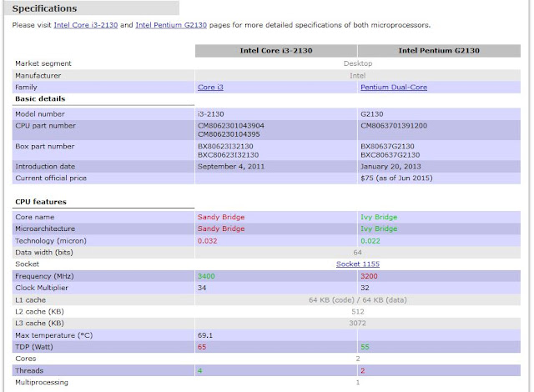Click the Cores row label
This screenshot has width=534, height=392.
(26, 359)
